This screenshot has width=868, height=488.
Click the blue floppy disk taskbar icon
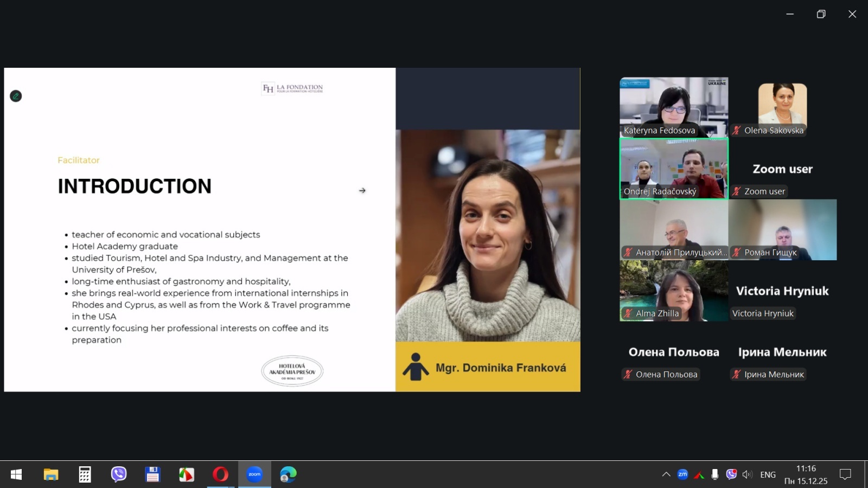click(x=152, y=474)
